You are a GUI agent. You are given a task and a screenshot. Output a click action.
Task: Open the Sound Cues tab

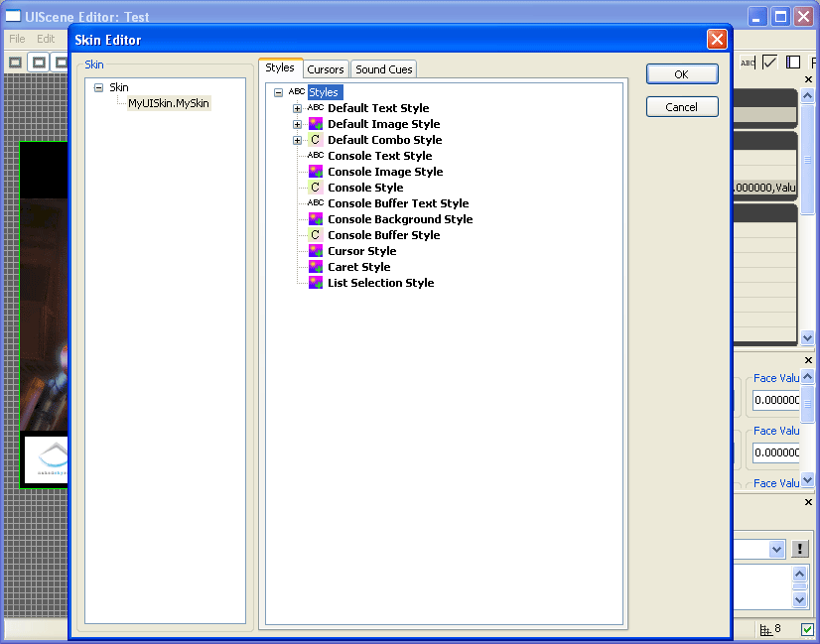tap(383, 68)
